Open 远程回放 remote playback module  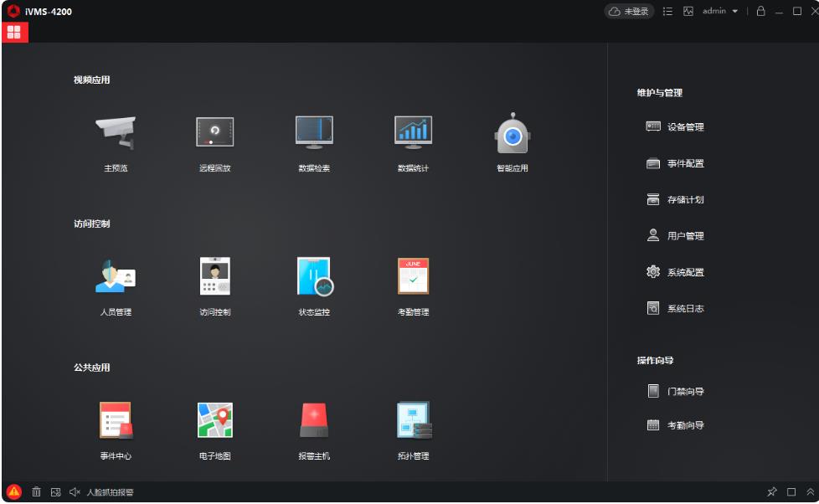pos(214,131)
